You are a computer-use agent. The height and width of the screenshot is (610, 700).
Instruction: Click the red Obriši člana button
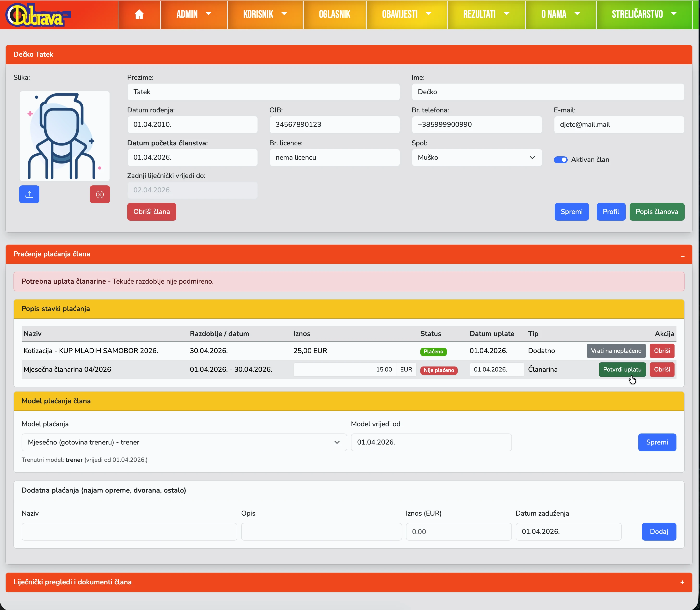click(152, 212)
